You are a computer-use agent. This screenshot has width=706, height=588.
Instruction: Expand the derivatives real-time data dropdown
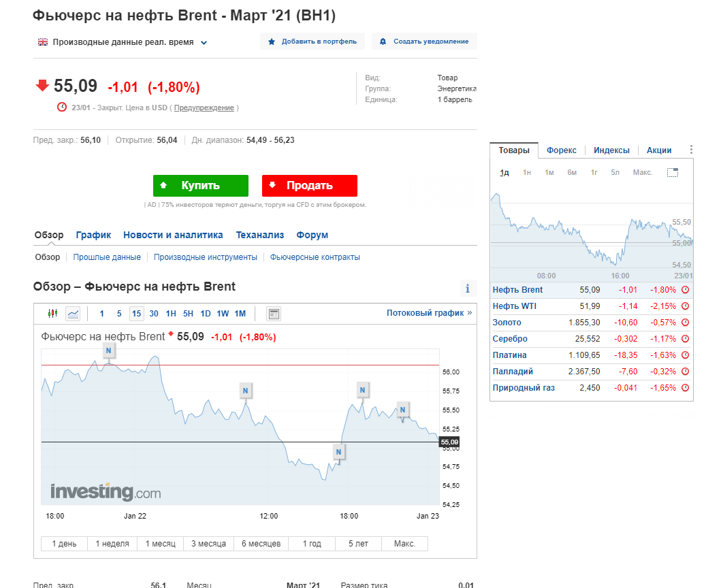[204, 43]
